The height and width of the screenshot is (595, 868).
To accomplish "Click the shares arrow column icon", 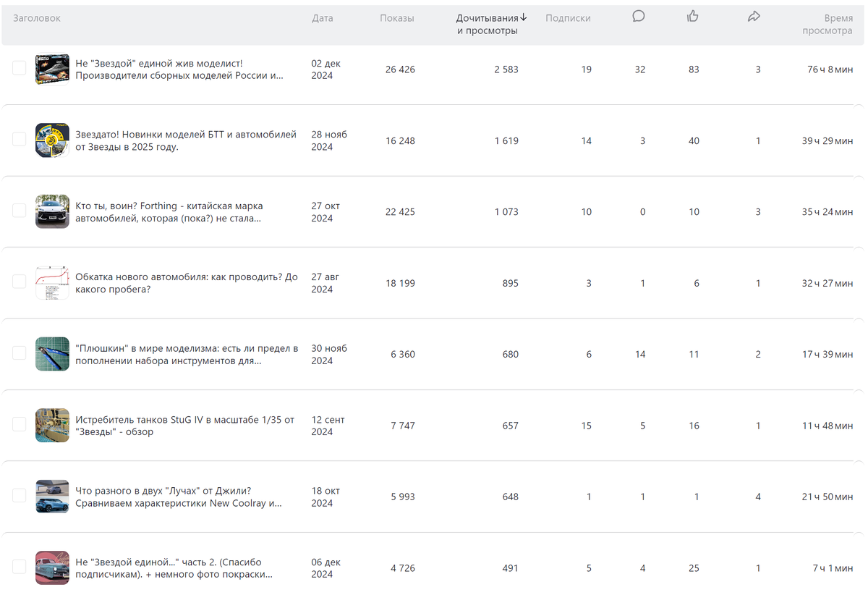I will point(754,17).
